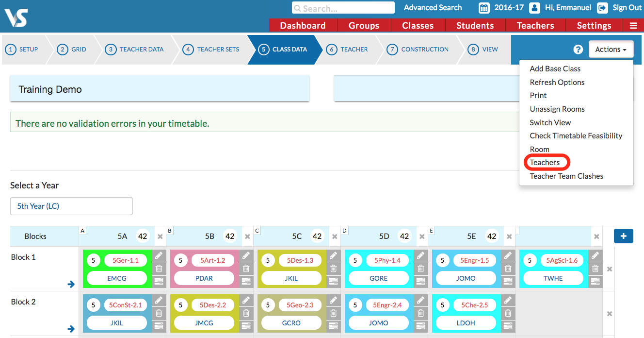Add a new column with the blue plus button

[x=624, y=236]
